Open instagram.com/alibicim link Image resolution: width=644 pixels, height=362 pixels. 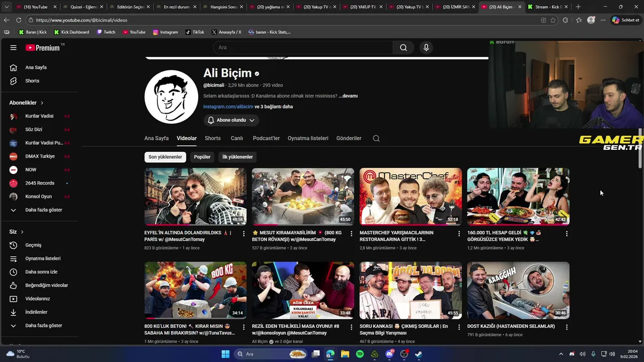pos(228,107)
